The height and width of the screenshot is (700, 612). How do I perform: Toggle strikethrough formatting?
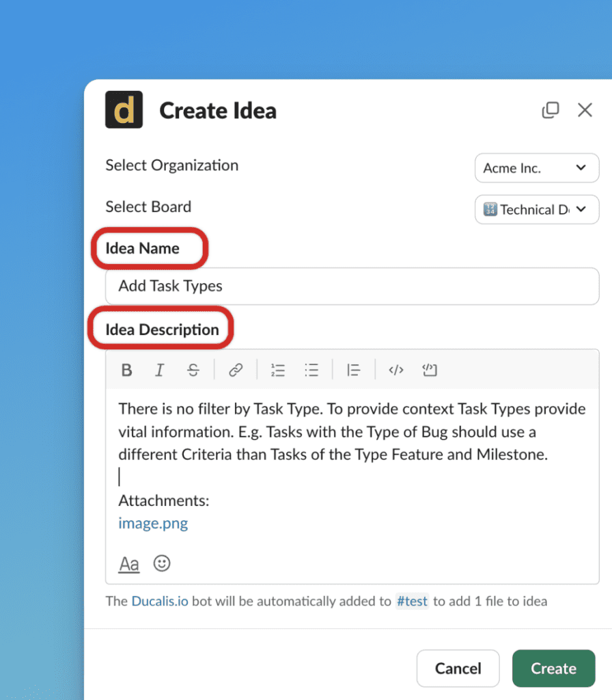(x=193, y=370)
